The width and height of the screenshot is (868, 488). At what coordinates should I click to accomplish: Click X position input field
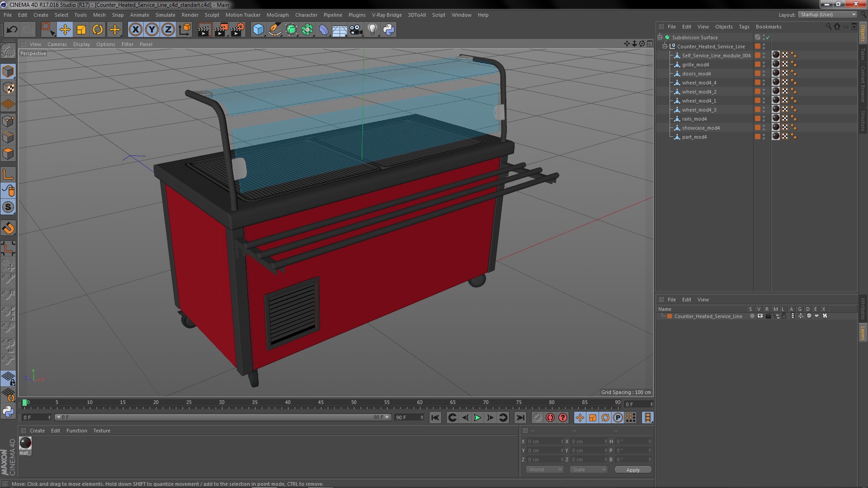(x=545, y=442)
